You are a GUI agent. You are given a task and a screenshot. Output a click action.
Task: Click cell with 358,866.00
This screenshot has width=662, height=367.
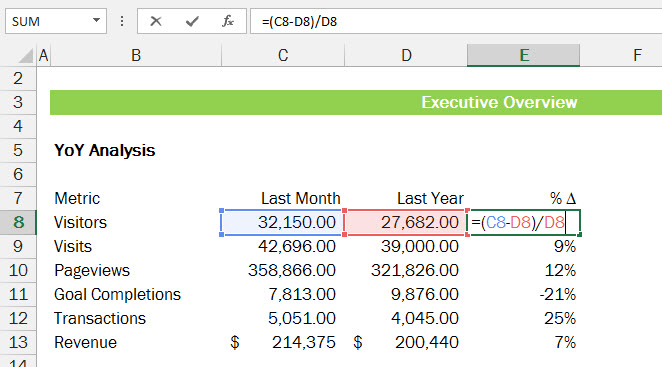283,270
